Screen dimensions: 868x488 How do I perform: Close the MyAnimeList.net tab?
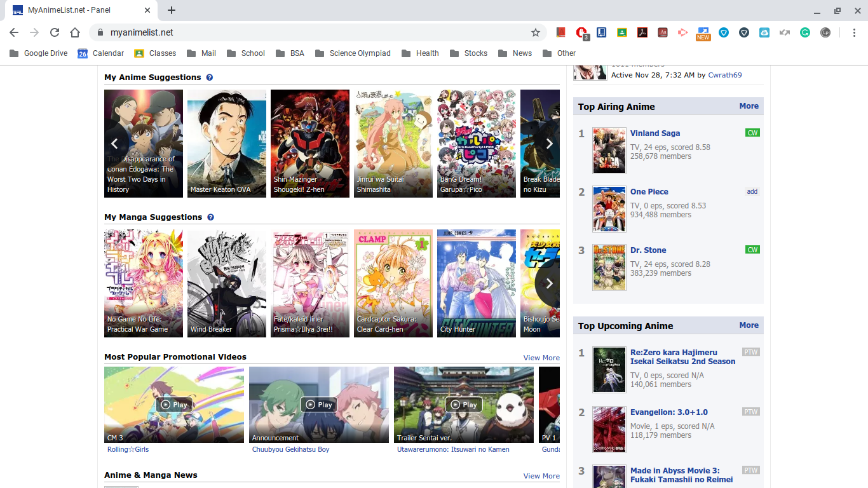pos(147,10)
